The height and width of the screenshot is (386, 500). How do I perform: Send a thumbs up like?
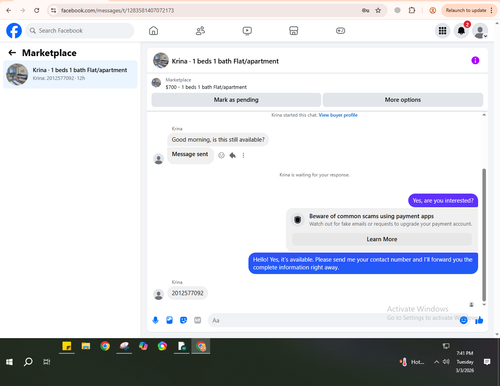(479, 320)
